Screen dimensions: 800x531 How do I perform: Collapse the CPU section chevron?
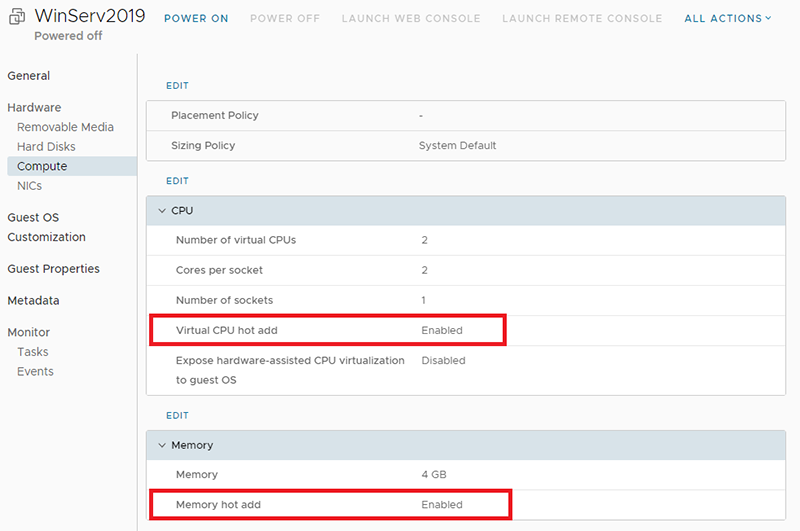tap(162, 211)
